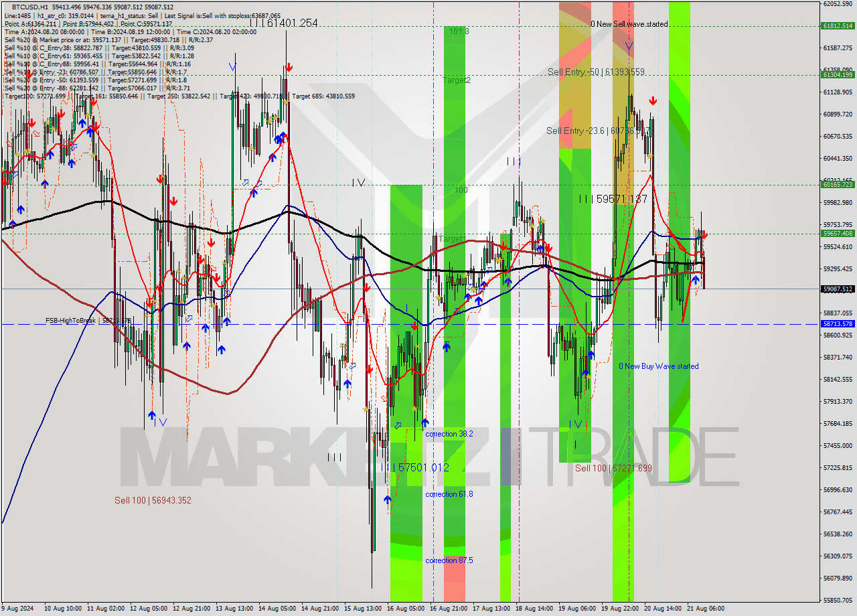Click the 'Target2' label
The image size is (857, 616).
tap(456, 80)
